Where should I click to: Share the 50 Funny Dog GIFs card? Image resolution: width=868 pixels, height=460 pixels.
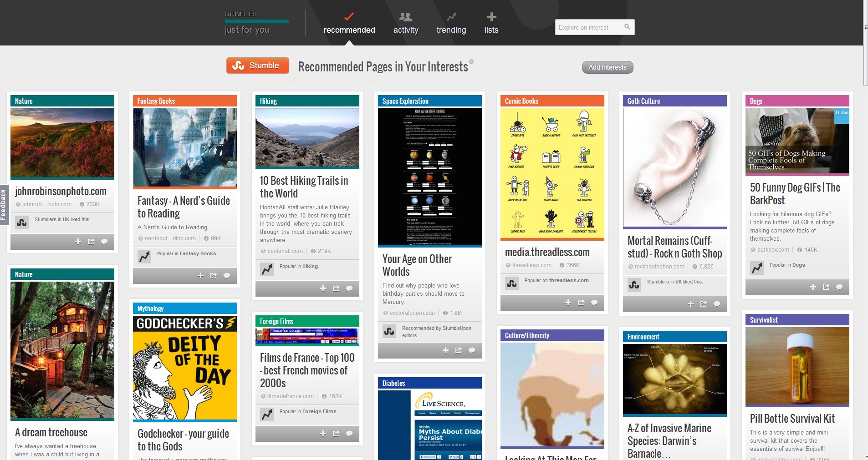pyautogui.click(x=826, y=287)
